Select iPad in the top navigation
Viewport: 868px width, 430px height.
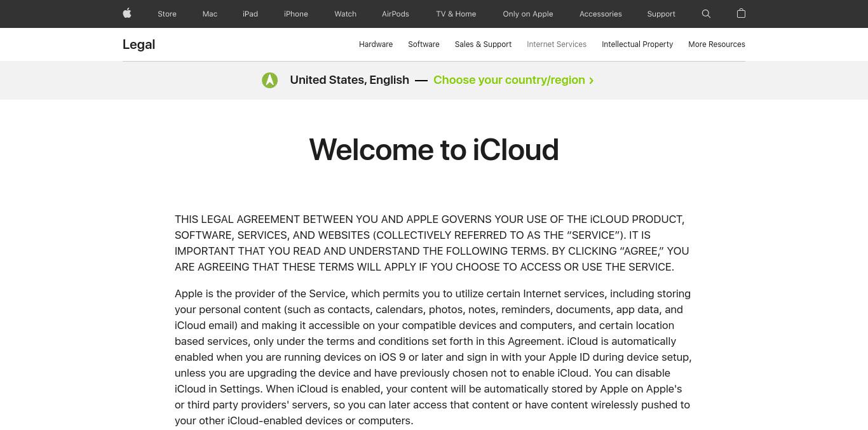click(250, 13)
